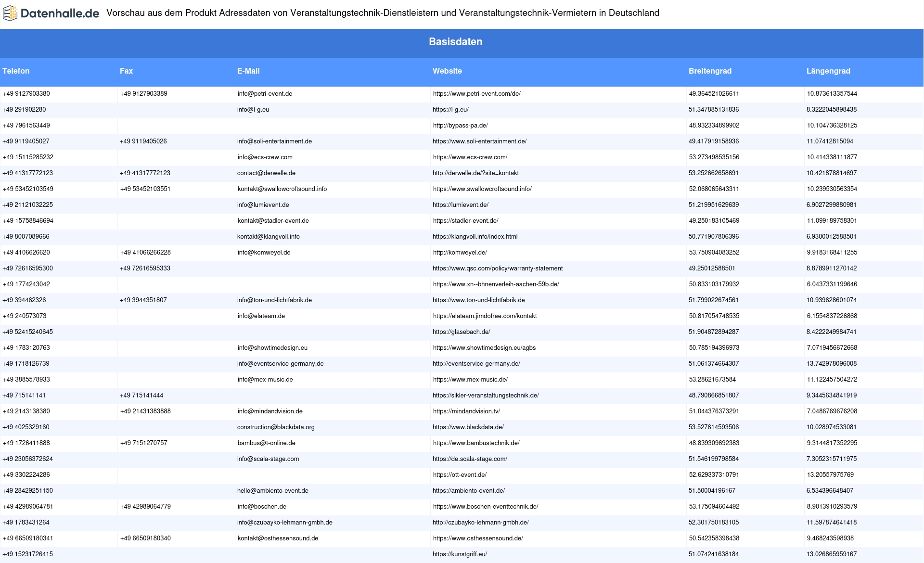
Task: Click email construction@blackdata.org
Action: tap(276, 427)
